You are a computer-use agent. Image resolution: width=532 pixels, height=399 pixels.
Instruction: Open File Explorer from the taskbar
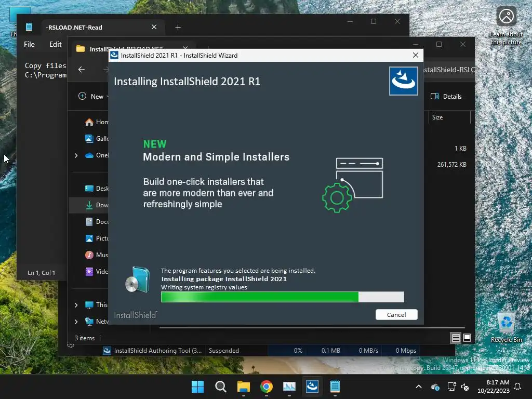tap(244, 387)
